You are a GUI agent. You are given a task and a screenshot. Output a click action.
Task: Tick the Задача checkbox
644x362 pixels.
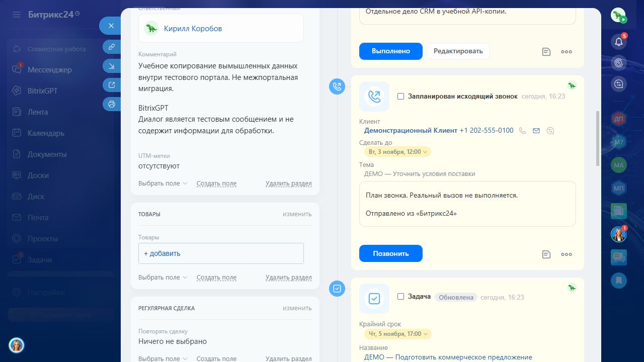pyautogui.click(x=401, y=297)
